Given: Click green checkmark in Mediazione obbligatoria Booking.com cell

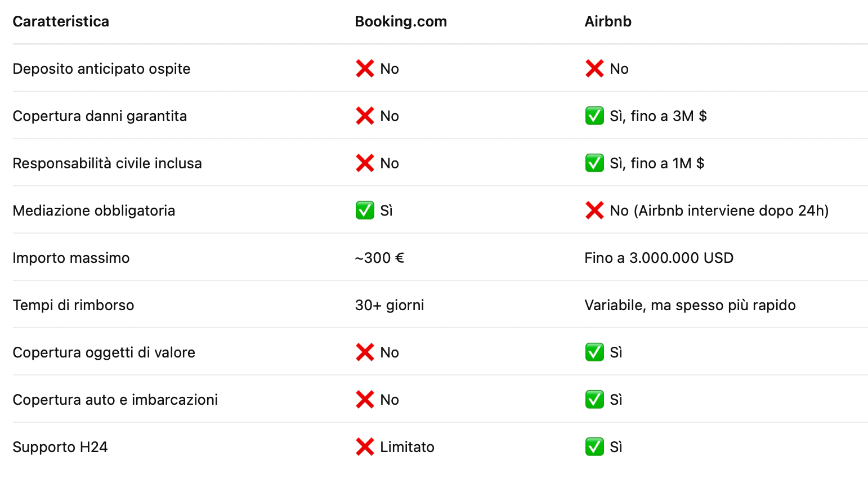Looking at the screenshot, I should pyautogui.click(x=365, y=211).
